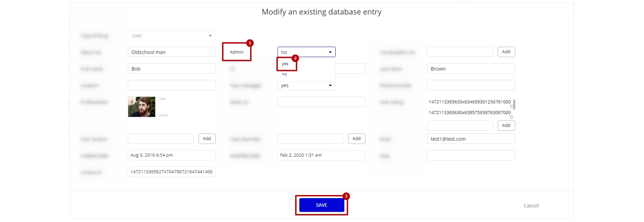Click the Cancel link
This screenshot has width=644, height=222.
pos(531,206)
